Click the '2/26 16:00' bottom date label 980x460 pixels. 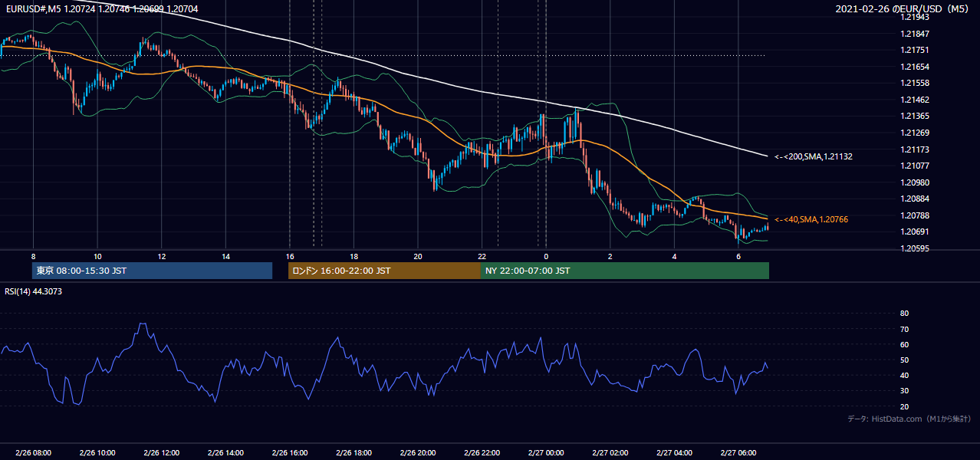coord(289,453)
